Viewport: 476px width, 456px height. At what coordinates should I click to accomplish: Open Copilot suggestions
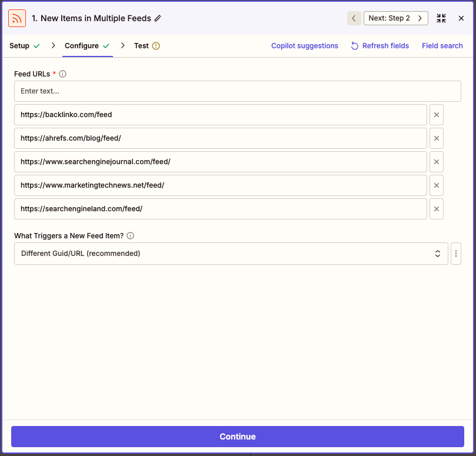[304, 46]
